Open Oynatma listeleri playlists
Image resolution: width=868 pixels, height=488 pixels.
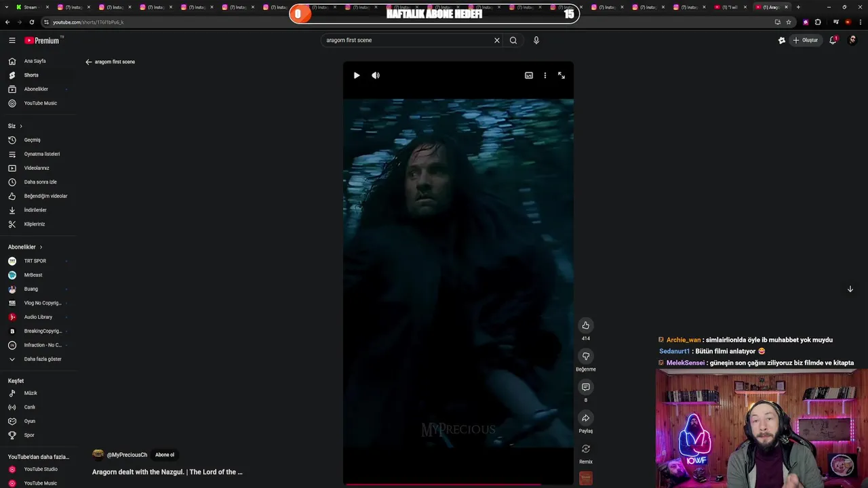[x=37, y=154]
